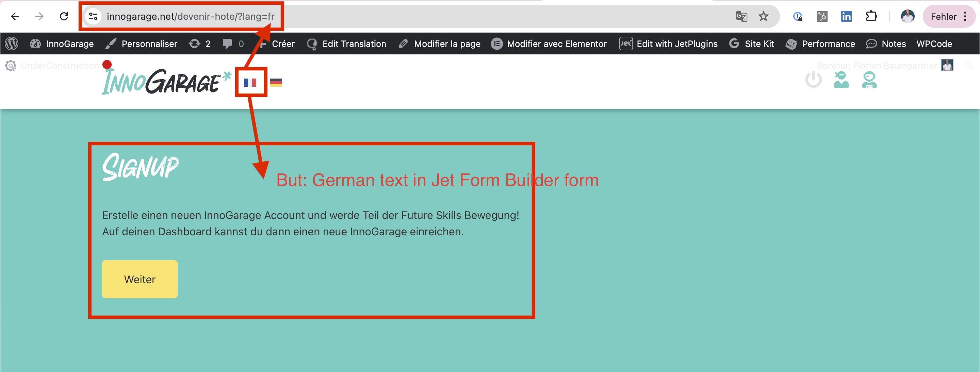Switch language with the German flag
Screen dimensions: 980x372
[x=276, y=82]
